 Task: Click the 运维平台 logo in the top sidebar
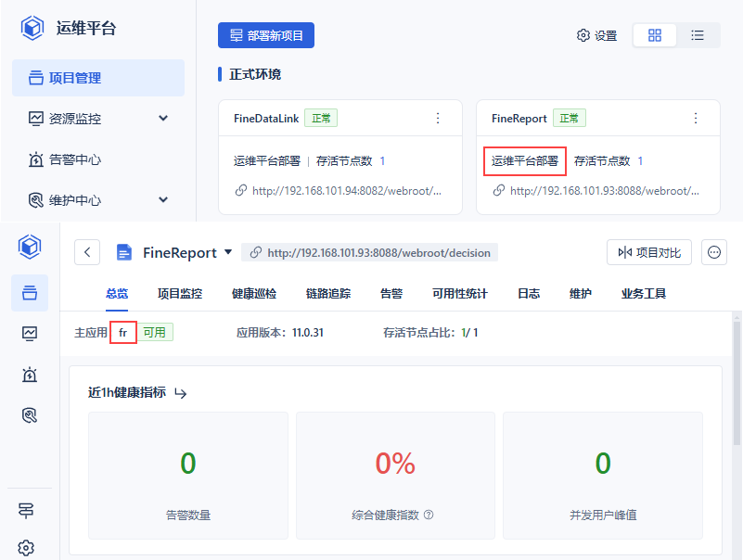pos(32,28)
